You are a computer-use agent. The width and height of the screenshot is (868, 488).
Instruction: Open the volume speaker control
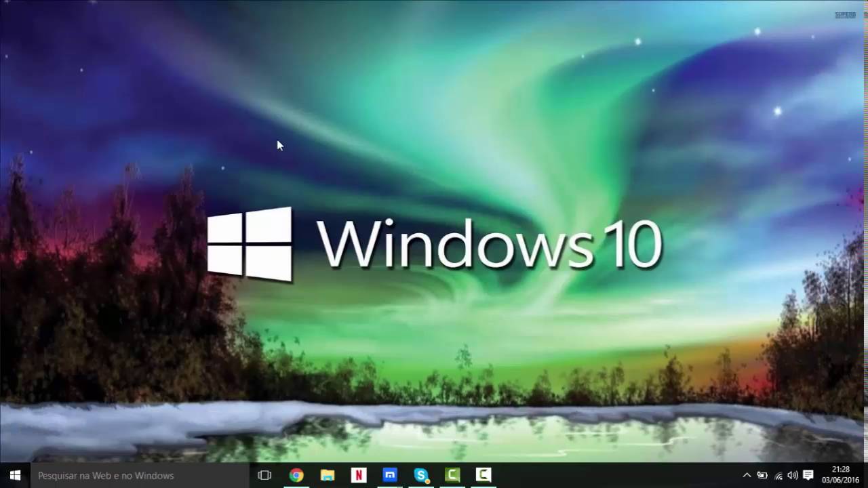coord(792,475)
